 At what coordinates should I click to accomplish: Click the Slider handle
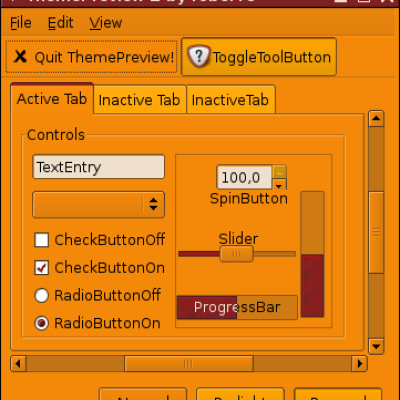coord(237,254)
